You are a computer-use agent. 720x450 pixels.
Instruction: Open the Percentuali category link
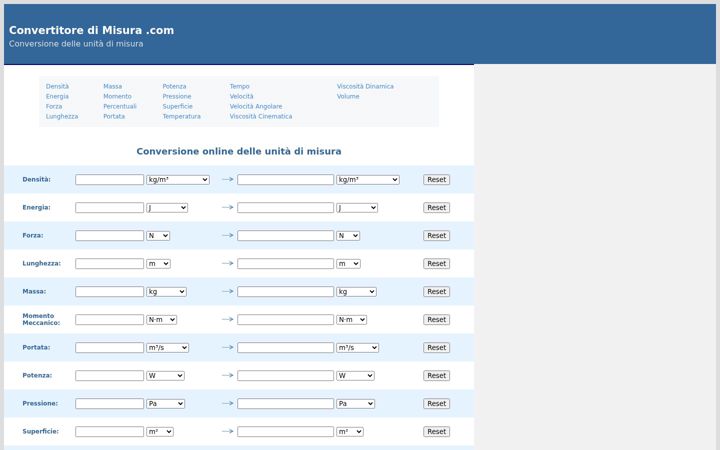pos(120,107)
